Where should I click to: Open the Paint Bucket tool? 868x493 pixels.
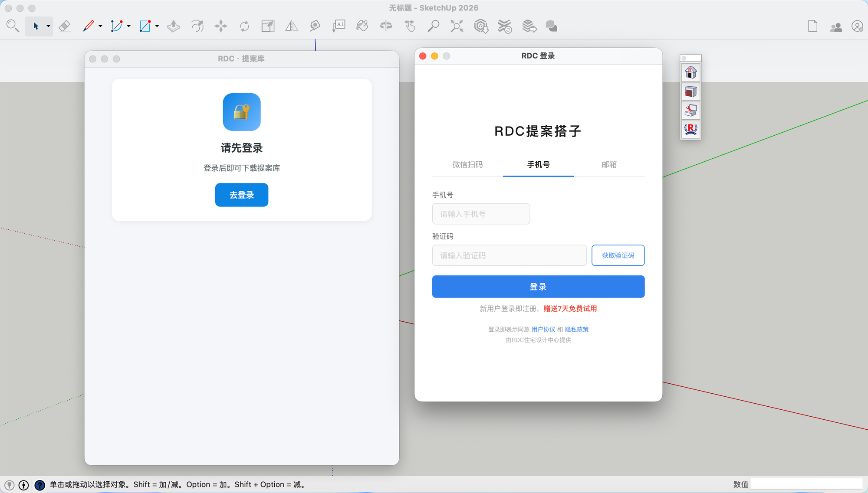point(362,26)
